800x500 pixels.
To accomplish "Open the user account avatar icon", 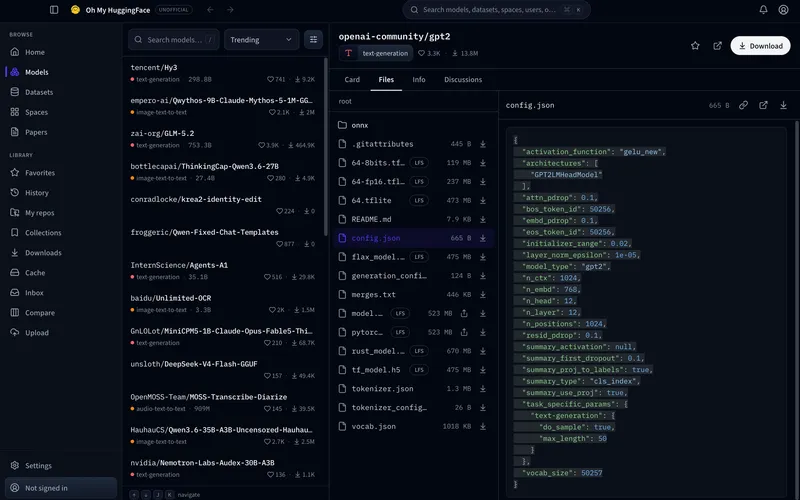I will pos(783,10).
